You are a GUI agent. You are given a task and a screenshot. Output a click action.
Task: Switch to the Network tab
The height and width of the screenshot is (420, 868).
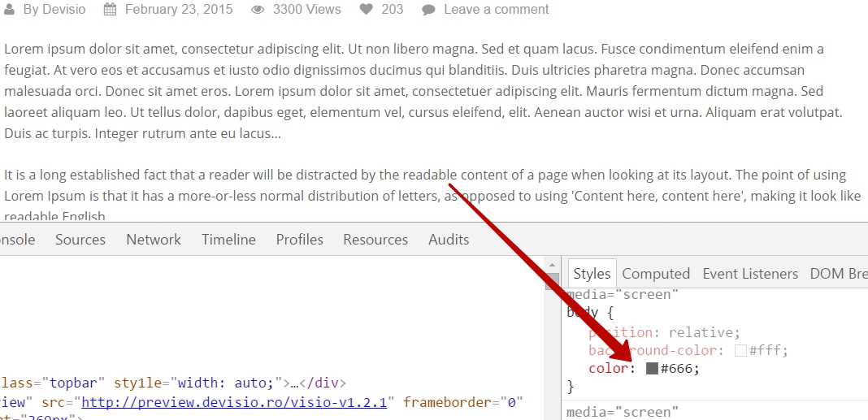pos(154,240)
